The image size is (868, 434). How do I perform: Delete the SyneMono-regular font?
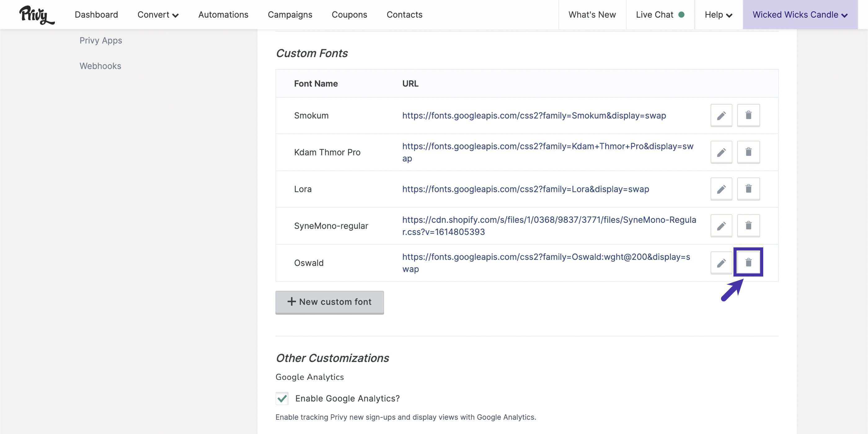coord(748,226)
